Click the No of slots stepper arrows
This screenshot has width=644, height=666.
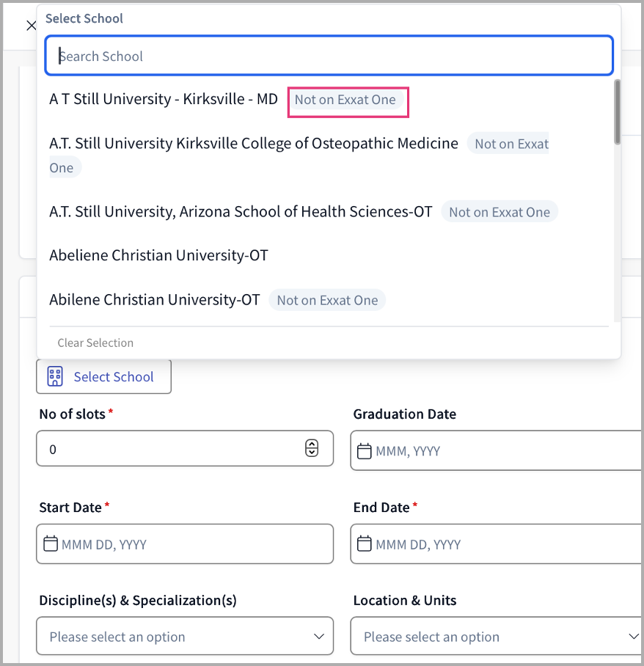pos(312,448)
